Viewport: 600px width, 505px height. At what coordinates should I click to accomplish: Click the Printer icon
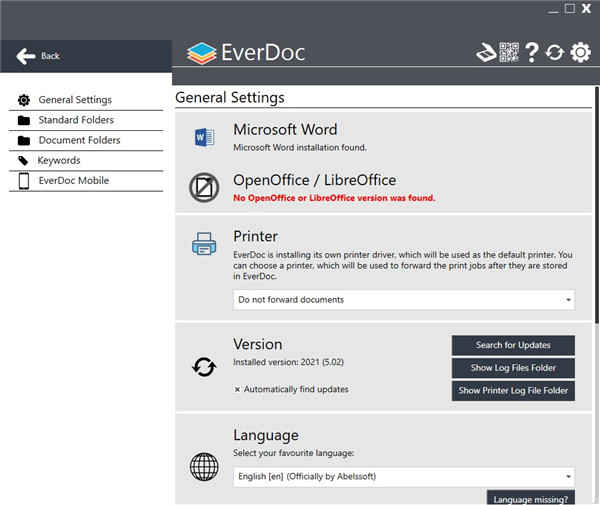coord(204,244)
